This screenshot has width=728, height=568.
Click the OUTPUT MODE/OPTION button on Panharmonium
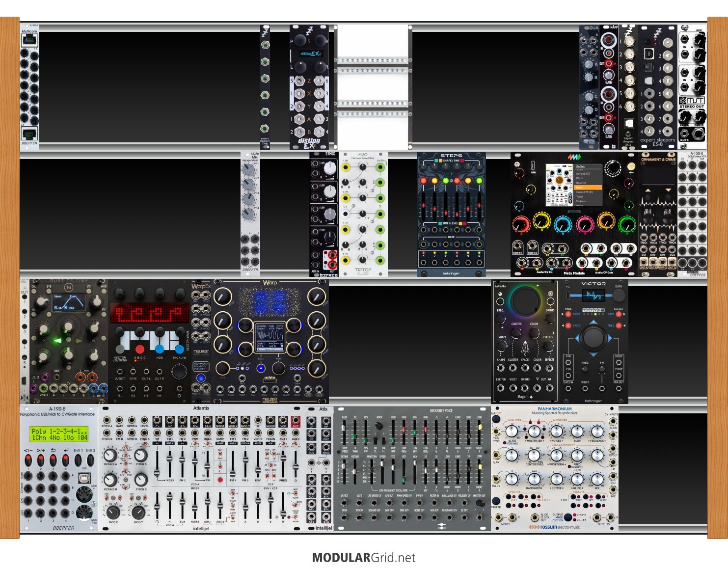coord(568,517)
